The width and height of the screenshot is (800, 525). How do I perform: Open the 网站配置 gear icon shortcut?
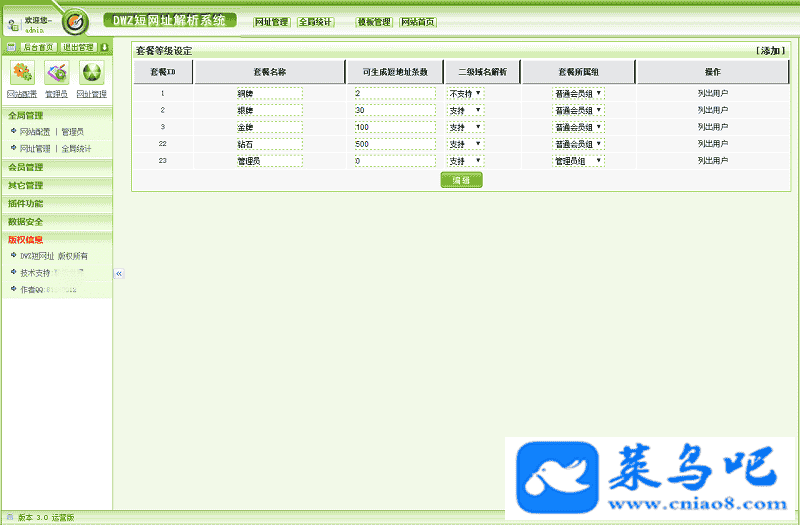point(22,72)
